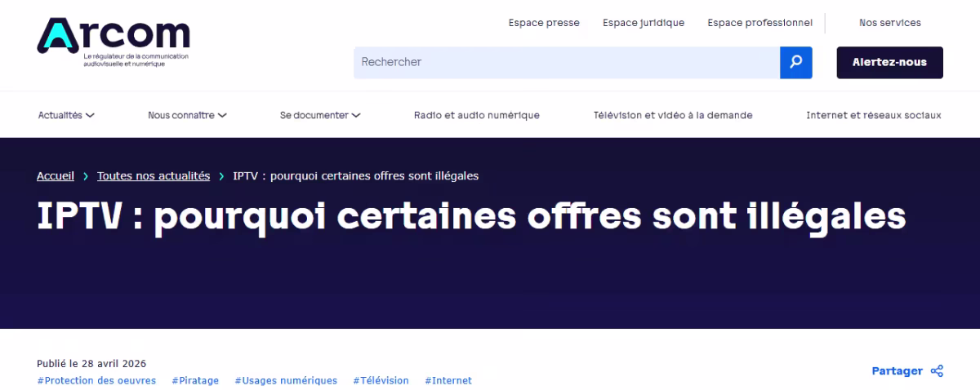Click the magnifier search button

(x=796, y=62)
